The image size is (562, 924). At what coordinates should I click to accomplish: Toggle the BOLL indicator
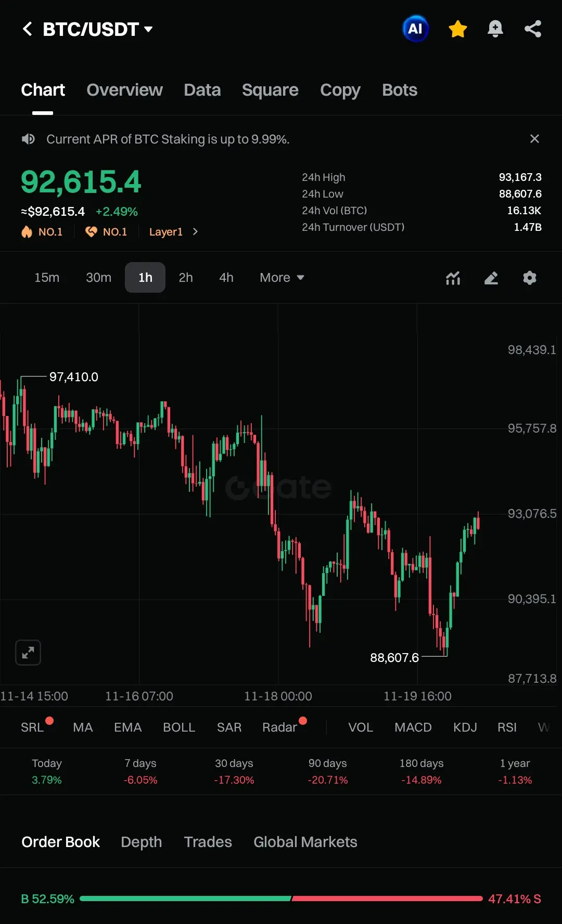(x=179, y=727)
